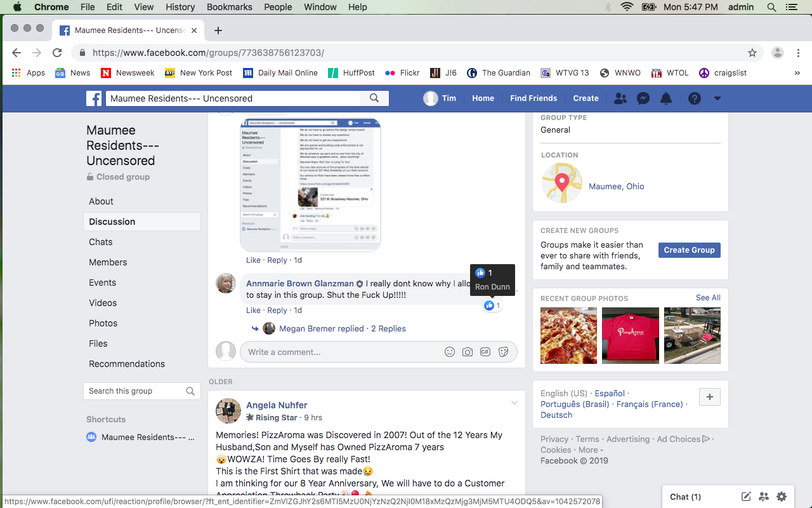
Task: Click the Search this group field
Action: [x=134, y=391]
